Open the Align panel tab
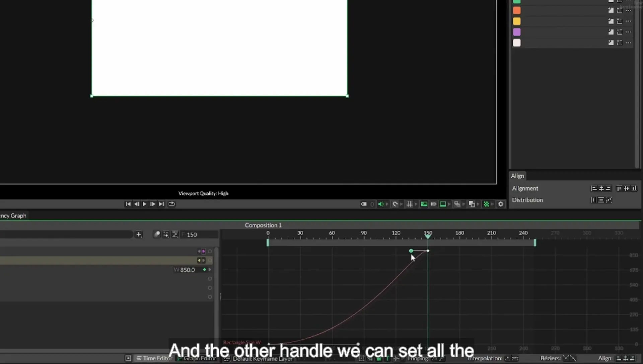 pyautogui.click(x=517, y=176)
